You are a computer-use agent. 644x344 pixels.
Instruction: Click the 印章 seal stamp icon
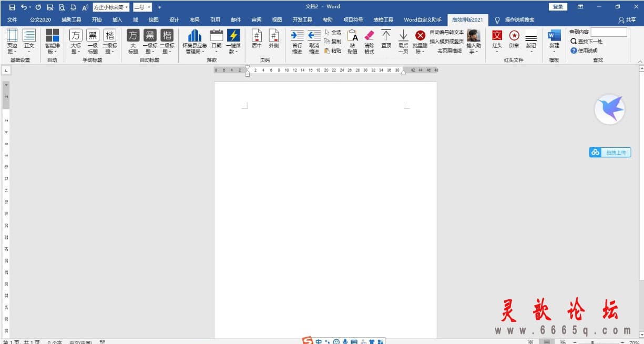[514, 39]
